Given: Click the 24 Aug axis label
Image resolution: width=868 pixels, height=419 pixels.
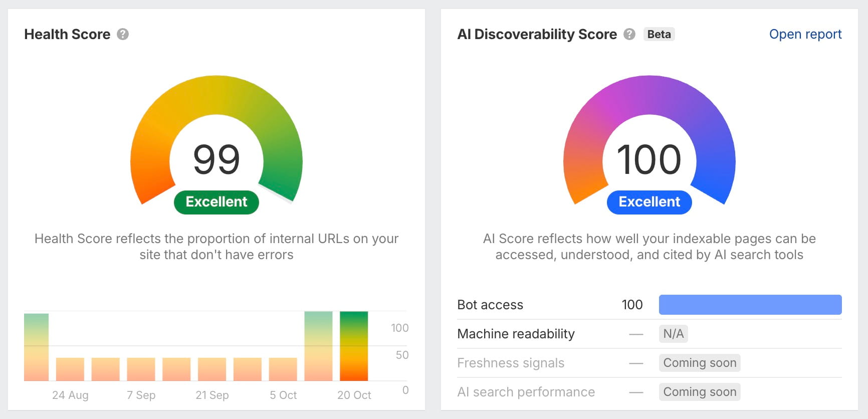Looking at the screenshot, I should tap(70, 395).
